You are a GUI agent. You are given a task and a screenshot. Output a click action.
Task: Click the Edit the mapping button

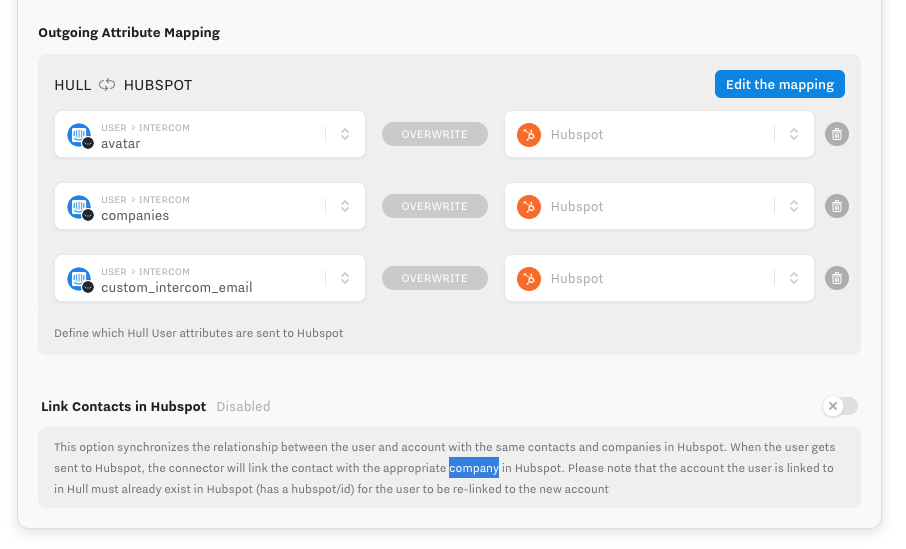(x=779, y=84)
